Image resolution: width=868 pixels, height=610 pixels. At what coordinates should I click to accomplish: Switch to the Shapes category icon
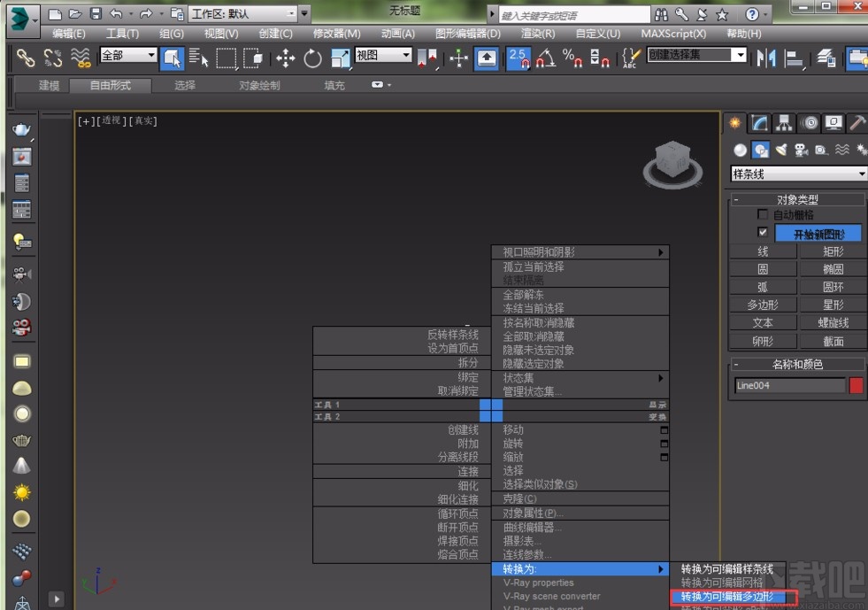(760, 150)
